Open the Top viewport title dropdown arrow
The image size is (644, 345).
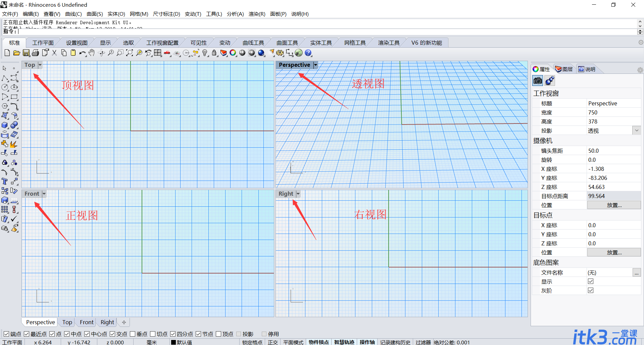click(x=40, y=65)
